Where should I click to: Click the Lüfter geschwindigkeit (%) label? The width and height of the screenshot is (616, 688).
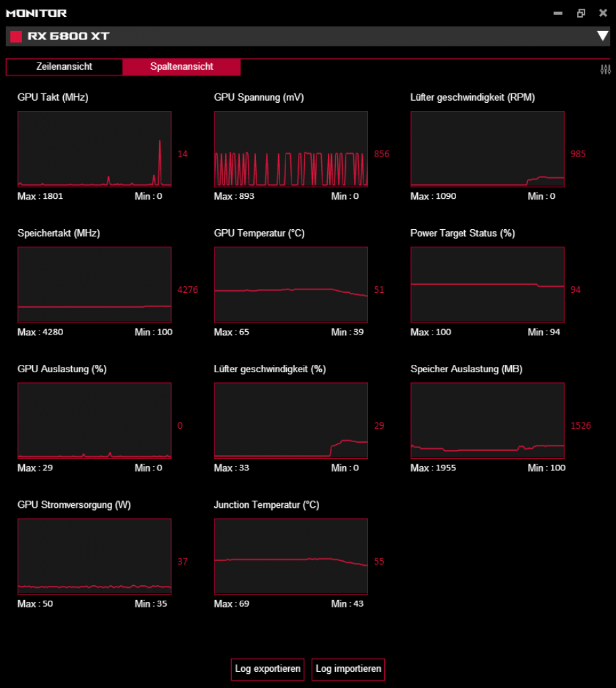coord(270,369)
